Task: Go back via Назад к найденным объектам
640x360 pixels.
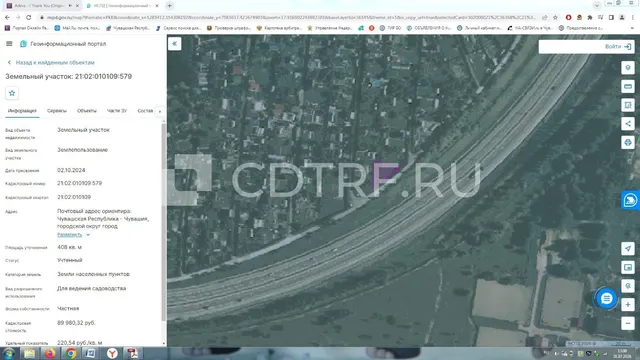Action: coord(51,62)
